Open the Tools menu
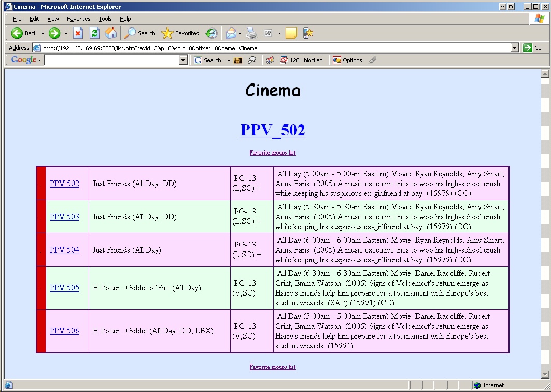This screenshot has height=392, width=551. 105,19
